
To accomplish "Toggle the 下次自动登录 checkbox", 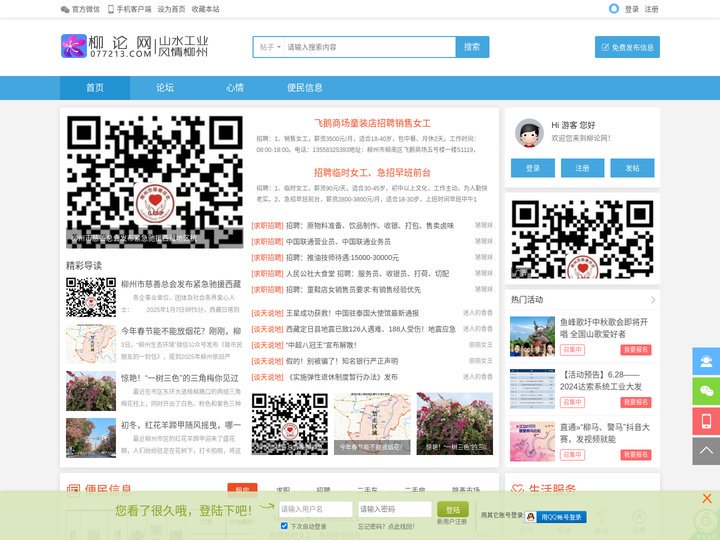I will (284, 526).
